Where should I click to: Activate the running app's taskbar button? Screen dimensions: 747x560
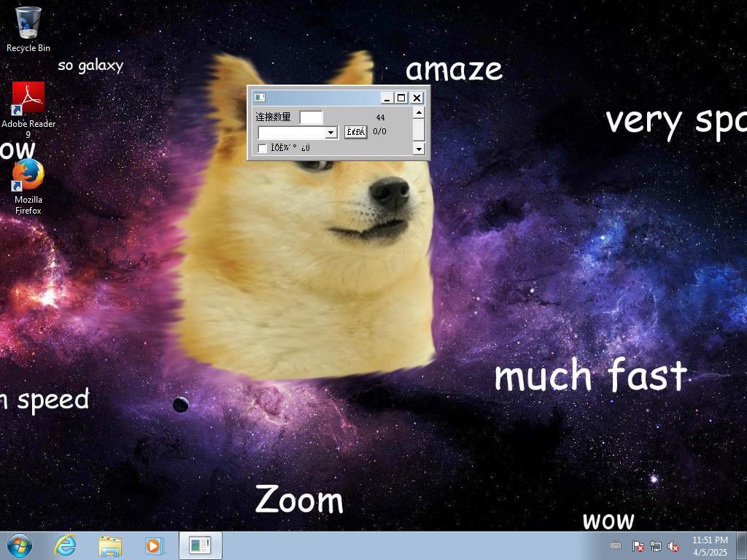200,545
